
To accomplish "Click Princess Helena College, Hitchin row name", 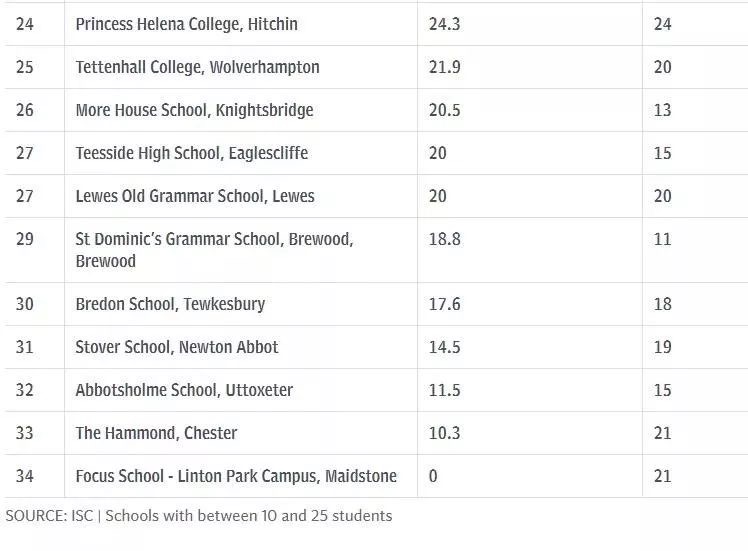I will point(186,24).
